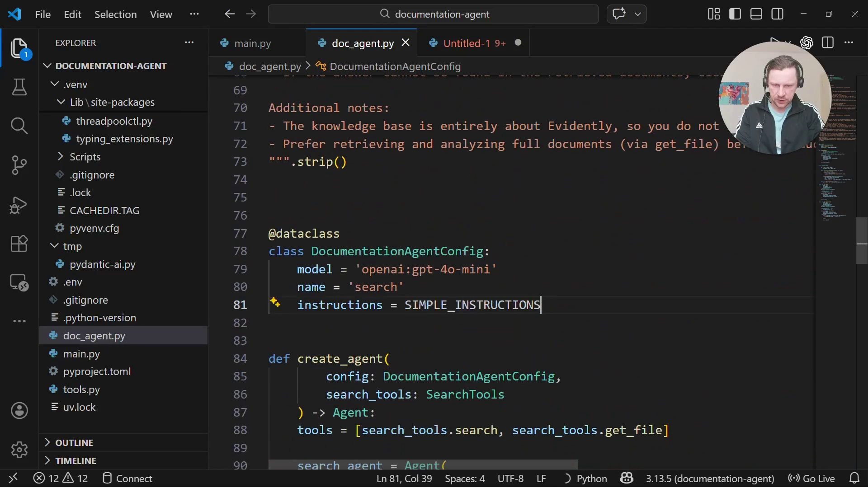Change the UTF-8 file encoding
Screen dimensions: 868x488
(x=510, y=479)
